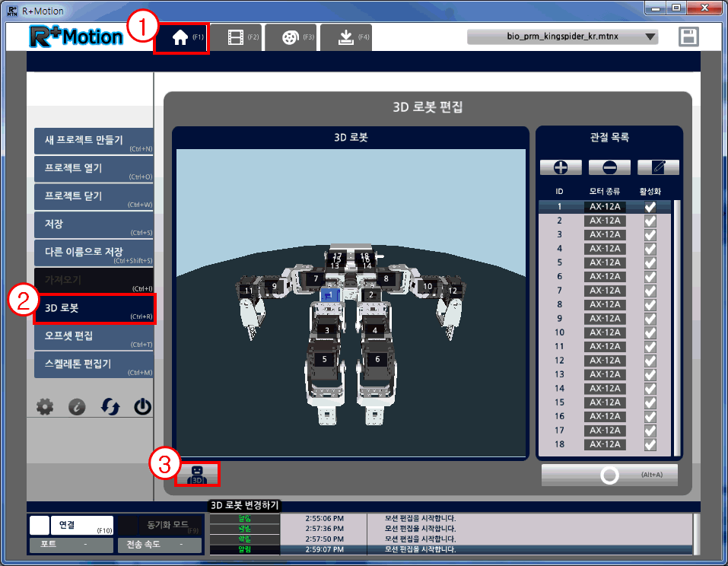Select the ID 5 row in joint list
The height and width of the screenshot is (566, 728).
pos(605,262)
